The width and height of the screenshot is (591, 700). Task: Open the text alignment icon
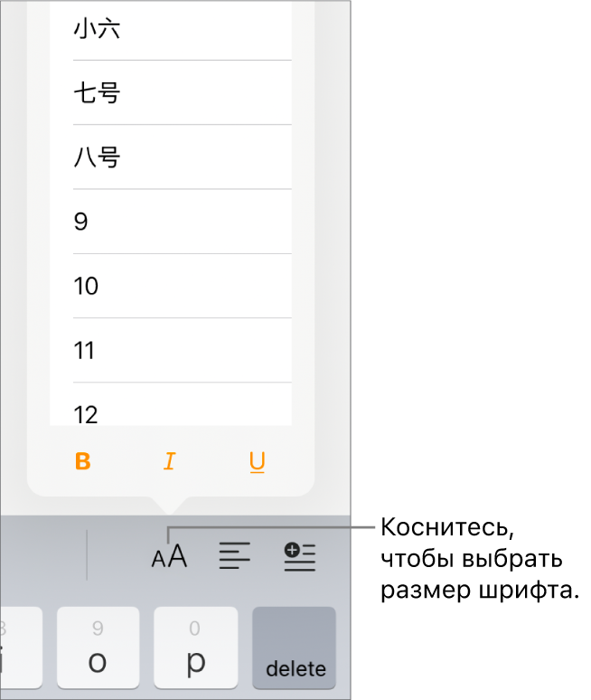click(x=235, y=556)
